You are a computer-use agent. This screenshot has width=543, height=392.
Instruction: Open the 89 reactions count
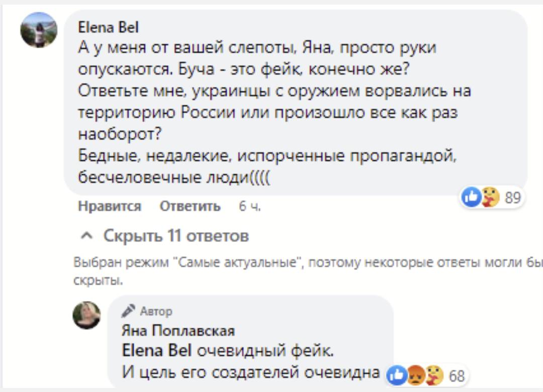click(x=512, y=197)
